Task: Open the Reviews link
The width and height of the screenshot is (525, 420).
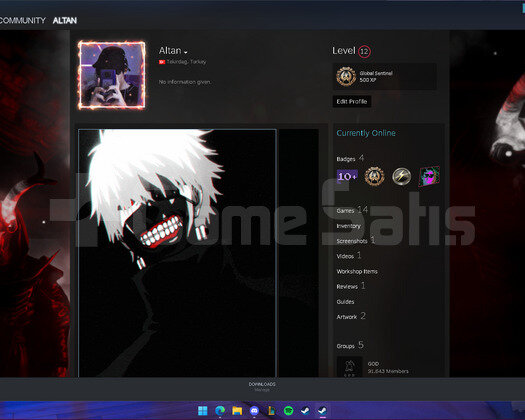Action: point(347,287)
